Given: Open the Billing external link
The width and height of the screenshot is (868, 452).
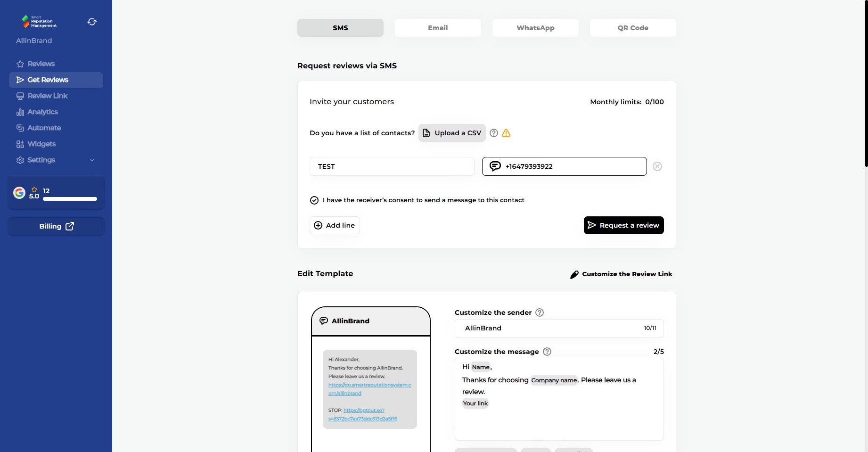Looking at the screenshot, I should tap(56, 226).
